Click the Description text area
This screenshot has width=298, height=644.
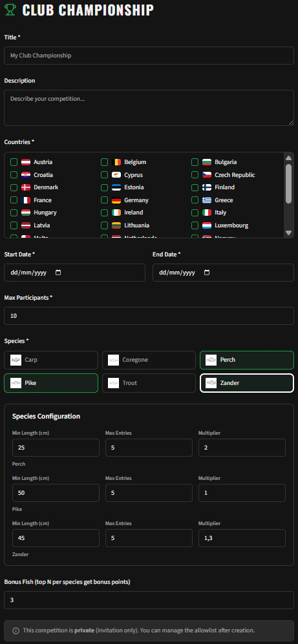click(x=149, y=108)
